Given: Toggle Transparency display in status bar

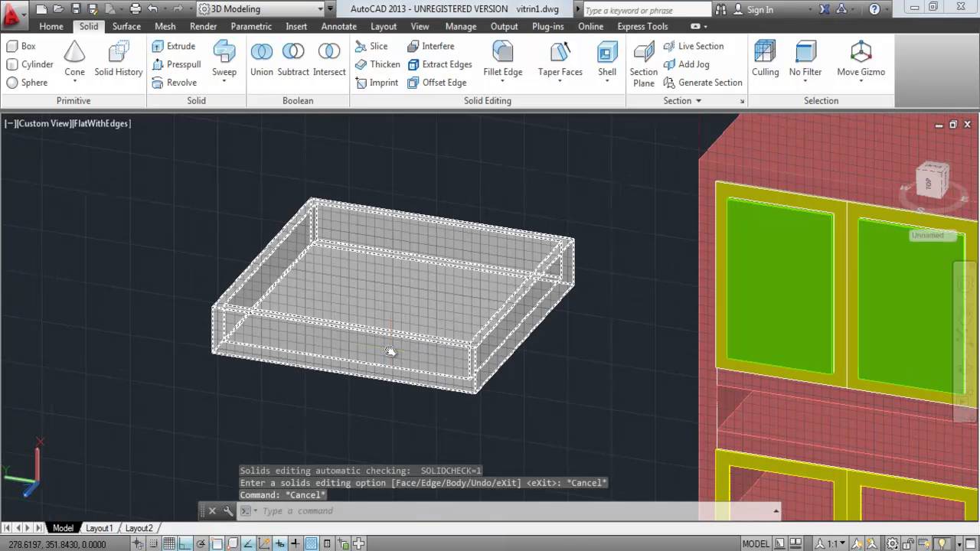Looking at the screenshot, I should tap(311, 543).
